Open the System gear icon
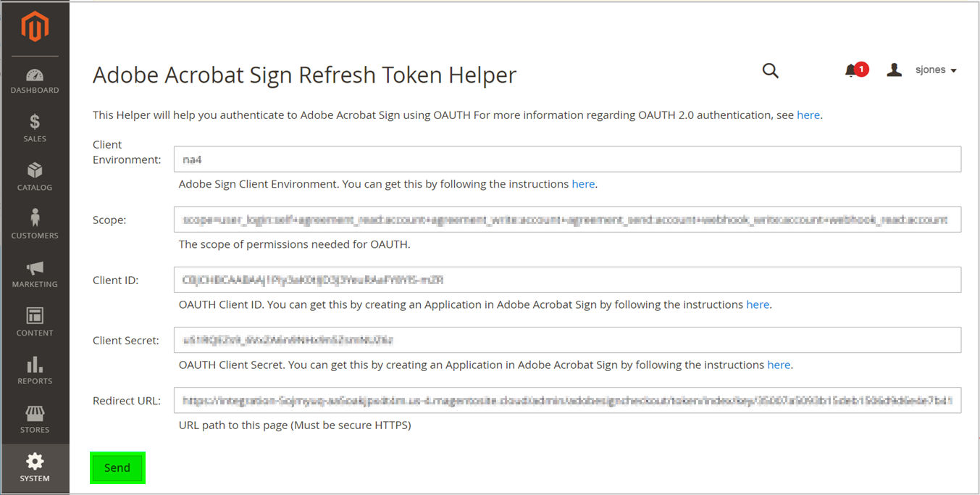980x495 pixels. 34,462
